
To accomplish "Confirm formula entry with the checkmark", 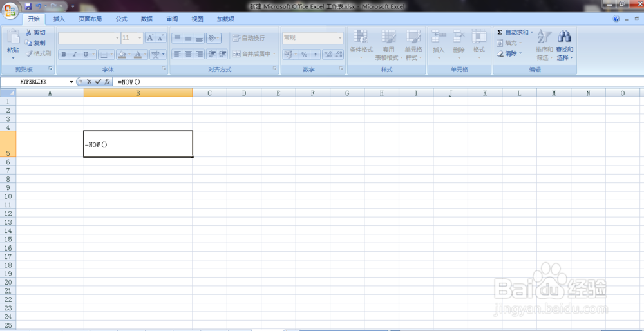I will [x=98, y=82].
